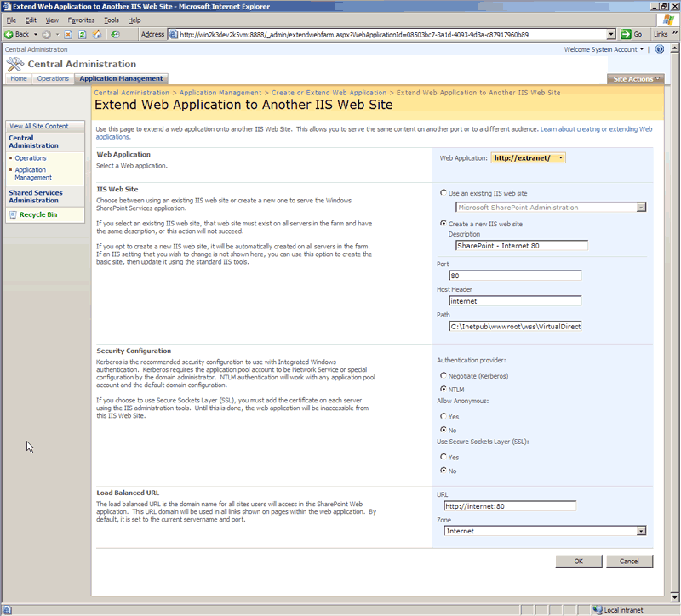The image size is (681, 616).
Task: Expand the address bar URL dropdown
Action: 611,34
